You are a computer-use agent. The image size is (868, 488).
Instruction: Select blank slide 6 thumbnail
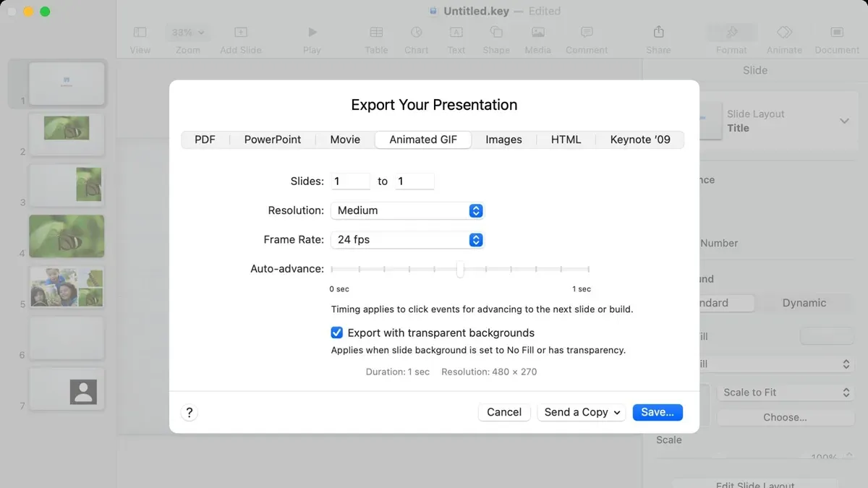coord(67,338)
